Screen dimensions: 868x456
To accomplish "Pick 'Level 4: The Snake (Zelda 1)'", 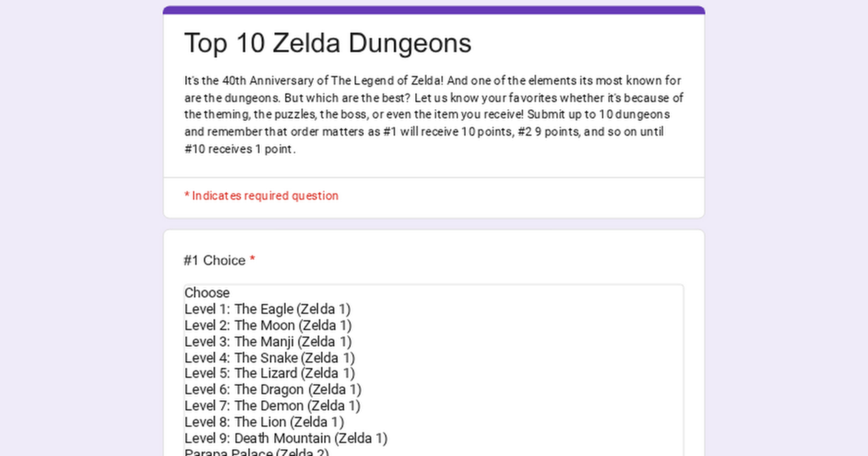I will (x=270, y=358).
